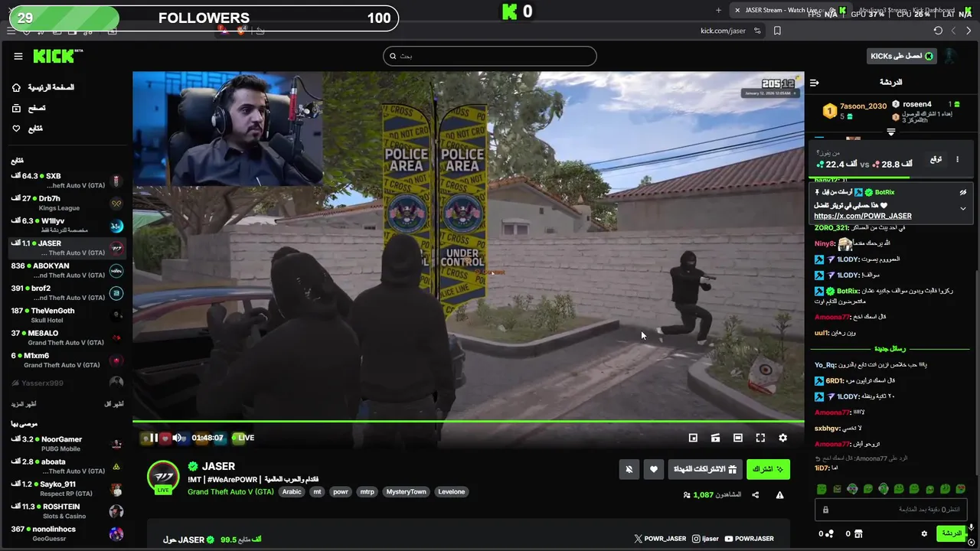The width and height of the screenshot is (980, 551).
Task: Open Following in the sidebar
Action: point(28,129)
